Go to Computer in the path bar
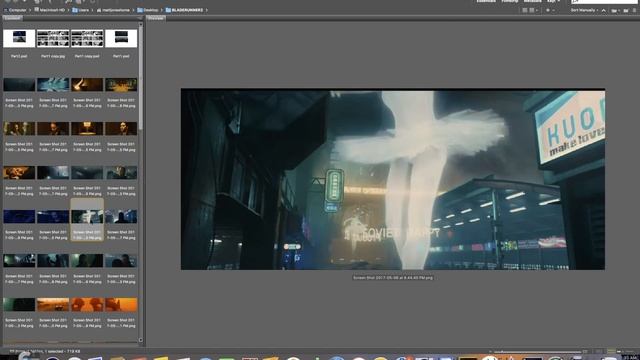Screen dimensions: 640x360 click(15, 10)
